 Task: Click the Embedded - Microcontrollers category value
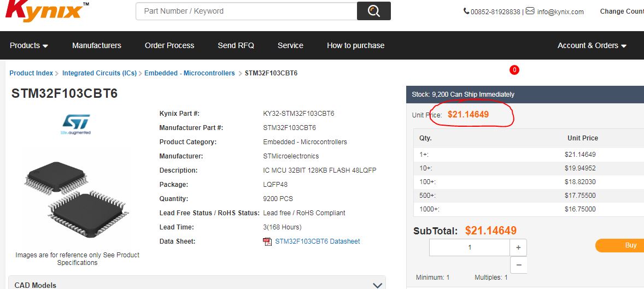click(x=305, y=142)
